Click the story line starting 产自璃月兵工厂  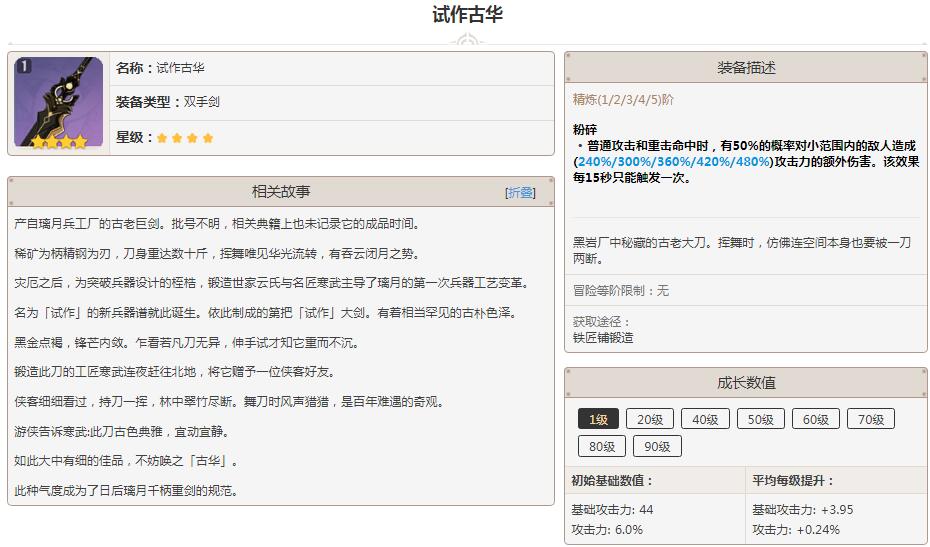click(218, 224)
